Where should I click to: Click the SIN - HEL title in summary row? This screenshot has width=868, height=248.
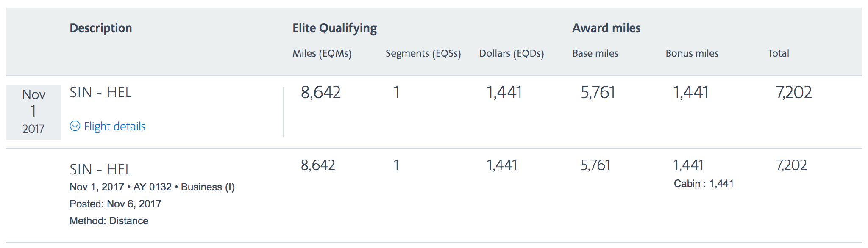[100, 92]
